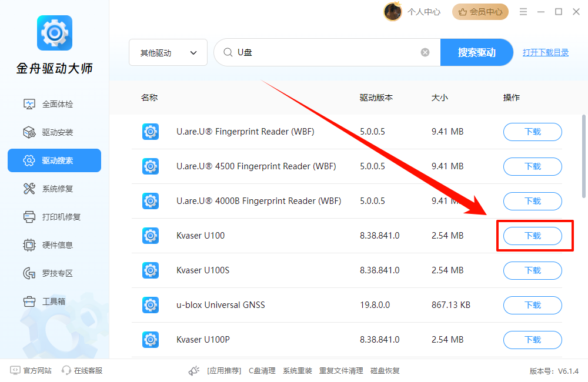The width and height of the screenshot is (588, 382).
Task: Click version 19.8.0.0 cell
Action: pos(375,305)
